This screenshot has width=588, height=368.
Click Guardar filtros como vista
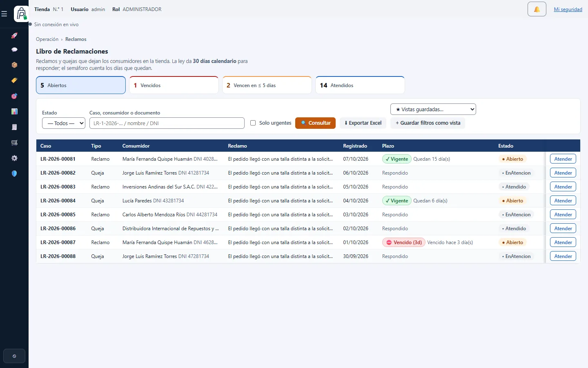[428, 123]
